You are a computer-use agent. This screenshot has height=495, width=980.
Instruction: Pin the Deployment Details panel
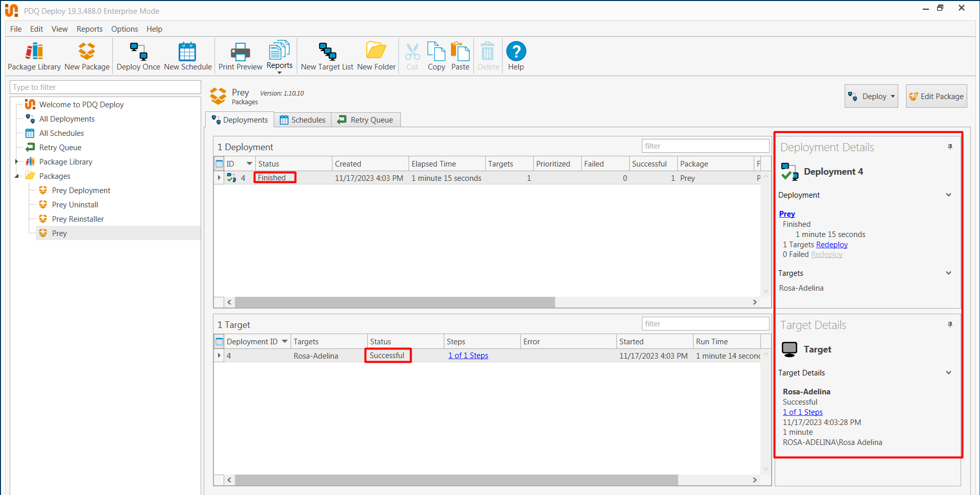950,147
